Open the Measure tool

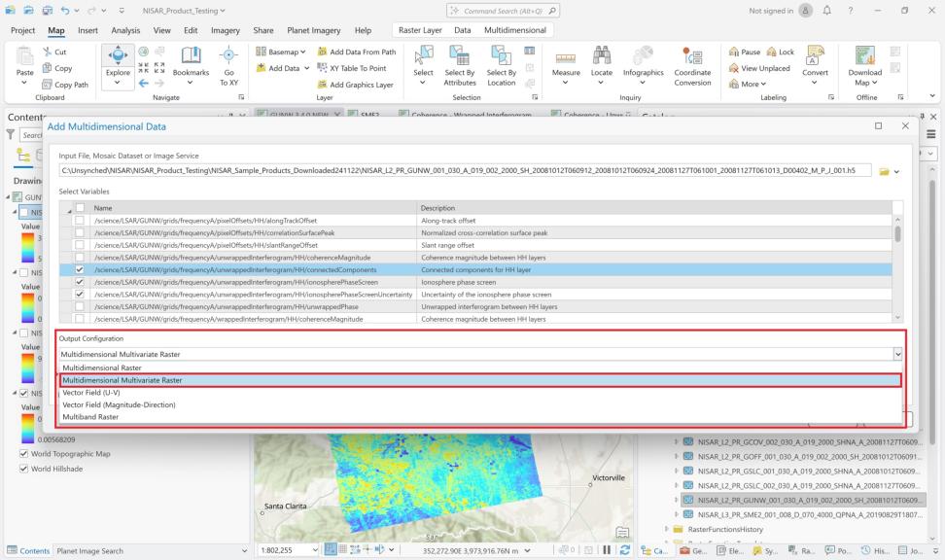[566, 65]
